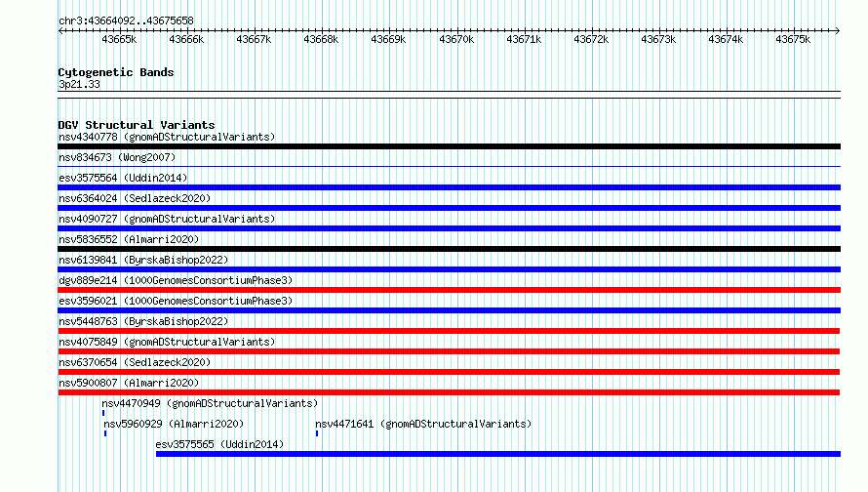Click the 43670k ruler tick label

pos(456,39)
